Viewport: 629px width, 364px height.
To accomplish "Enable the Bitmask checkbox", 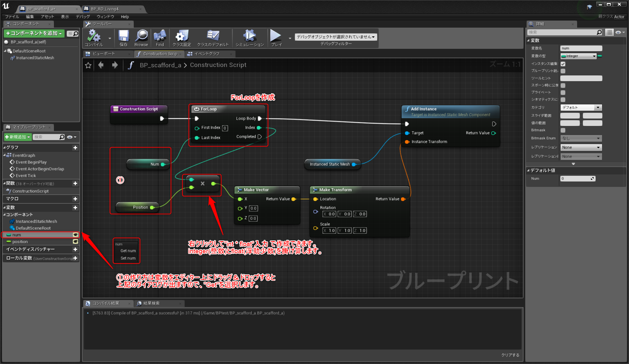I will click(x=563, y=130).
